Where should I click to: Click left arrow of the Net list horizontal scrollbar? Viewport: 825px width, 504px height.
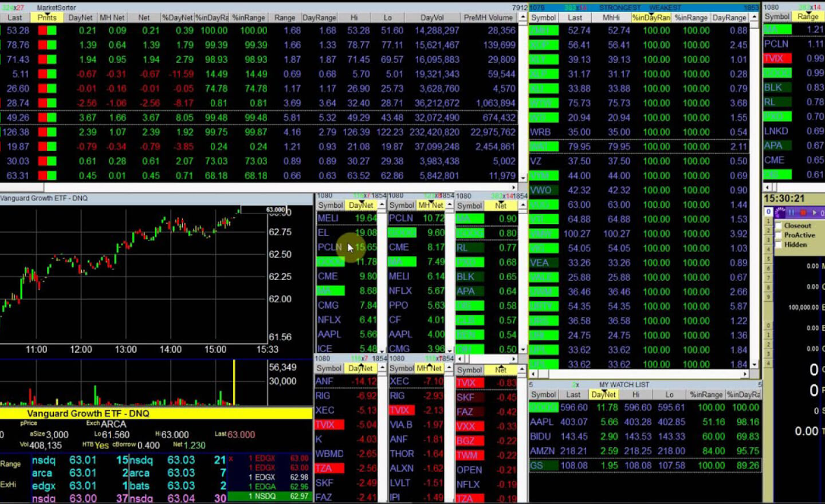[460, 359]
